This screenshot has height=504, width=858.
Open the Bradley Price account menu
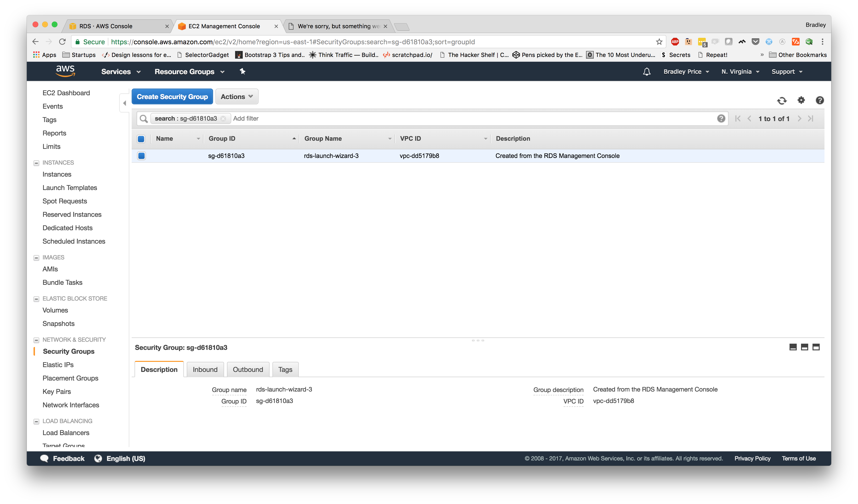pyautogui.click(x=686, y=72)
